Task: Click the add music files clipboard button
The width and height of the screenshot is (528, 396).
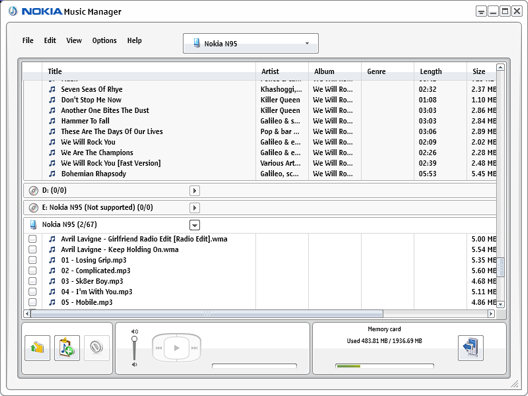Action: [x=67, y=348]
